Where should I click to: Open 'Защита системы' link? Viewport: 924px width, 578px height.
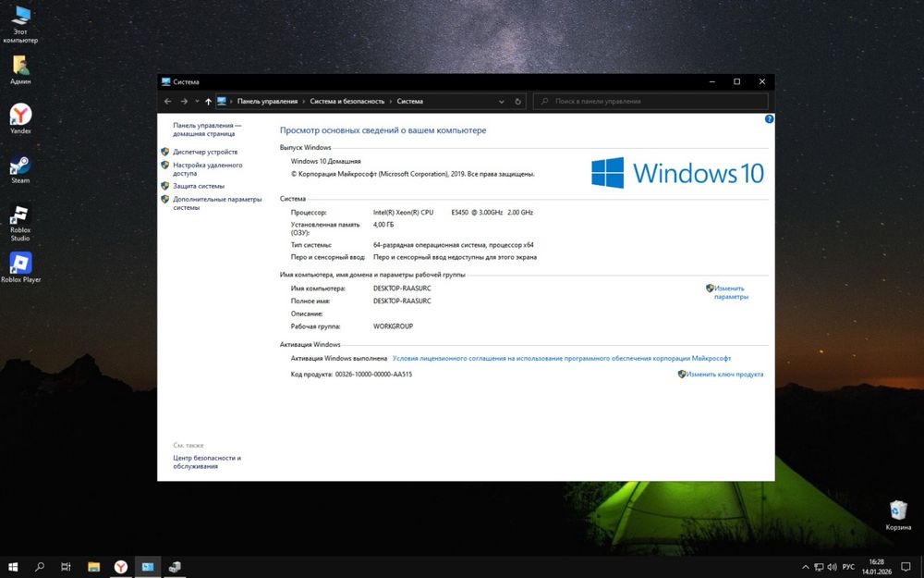(199, 187)
